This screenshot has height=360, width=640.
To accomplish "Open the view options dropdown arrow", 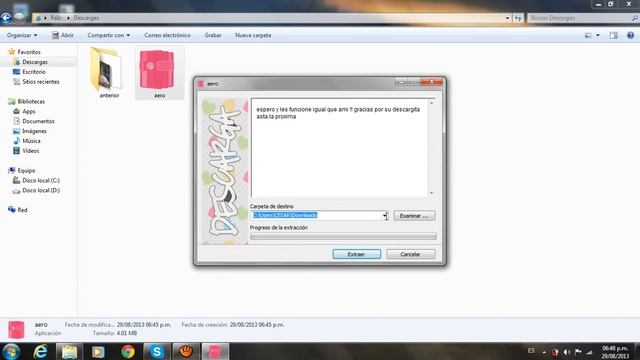I will click(598, 36).
